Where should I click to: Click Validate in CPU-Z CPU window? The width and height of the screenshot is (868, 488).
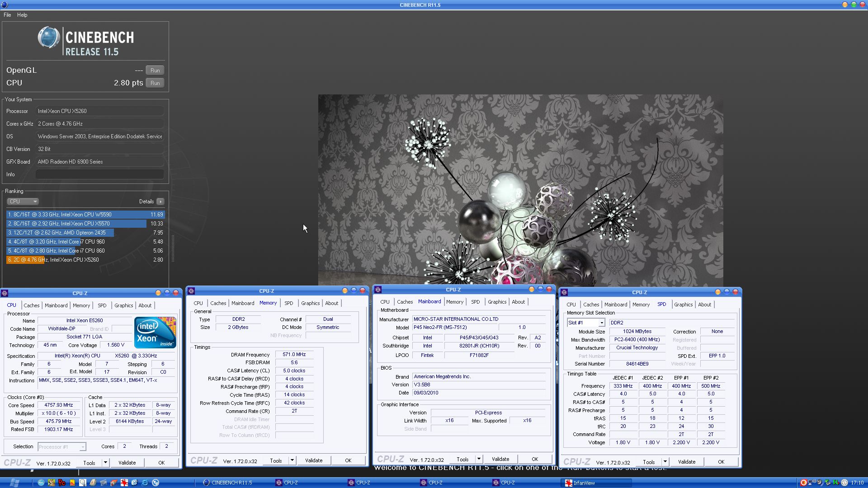127,463
